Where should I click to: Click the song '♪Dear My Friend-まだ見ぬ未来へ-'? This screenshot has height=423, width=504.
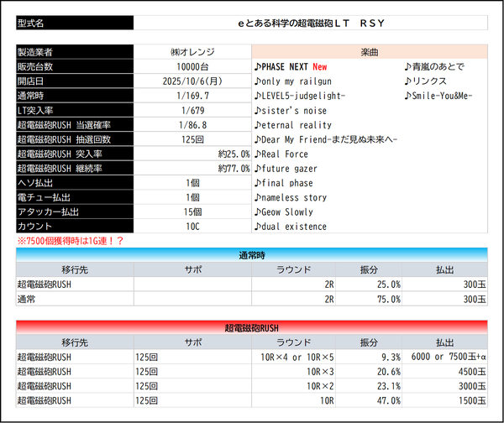click(326, 139)
